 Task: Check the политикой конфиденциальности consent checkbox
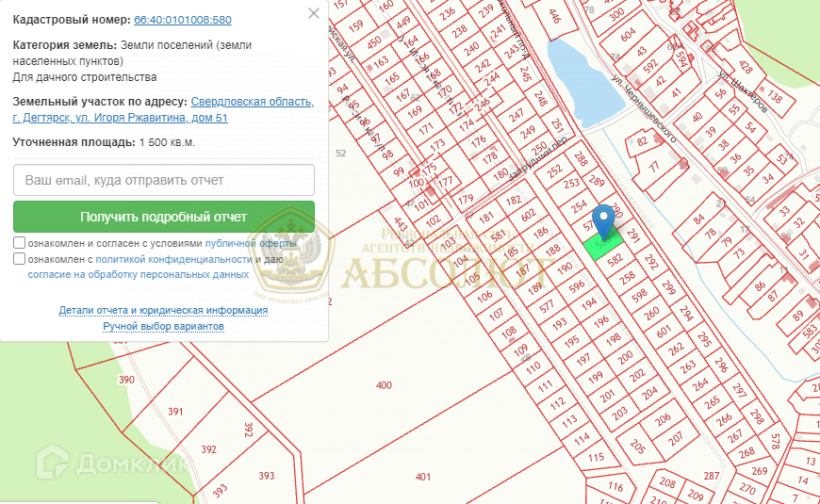pyautogui.click(x=20, y=259)
